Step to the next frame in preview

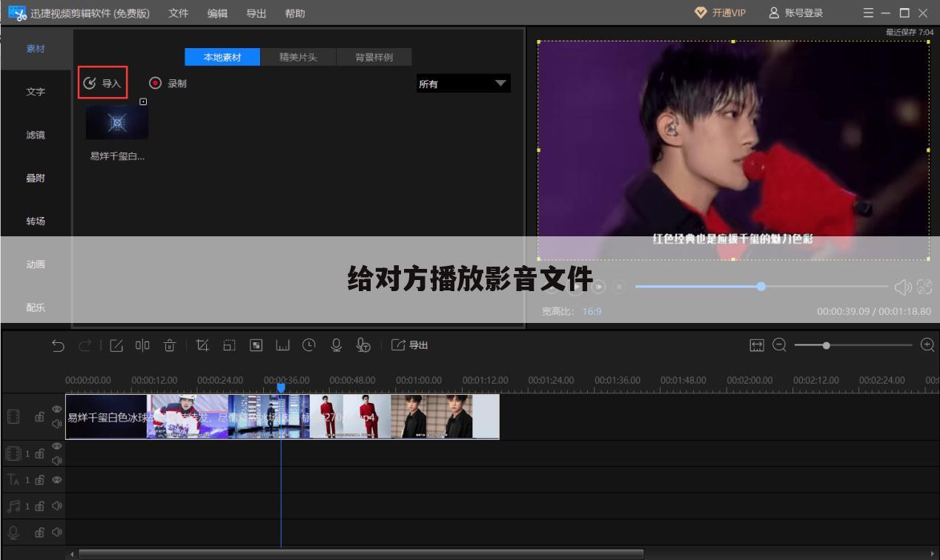(599, 287)
